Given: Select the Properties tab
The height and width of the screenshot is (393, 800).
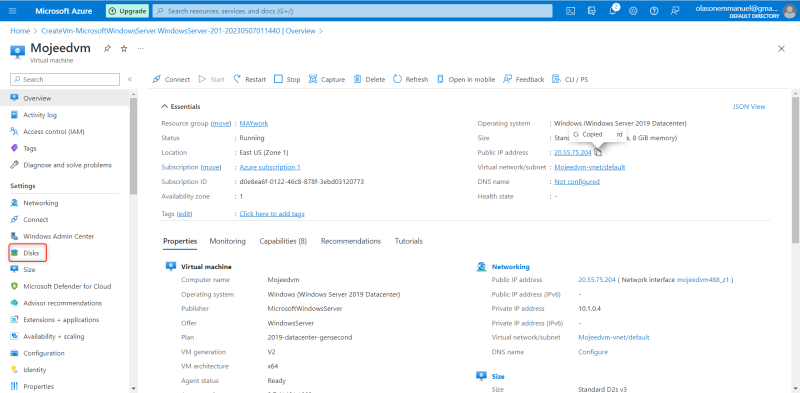Looking at the screenshot, I should (180, 241).
